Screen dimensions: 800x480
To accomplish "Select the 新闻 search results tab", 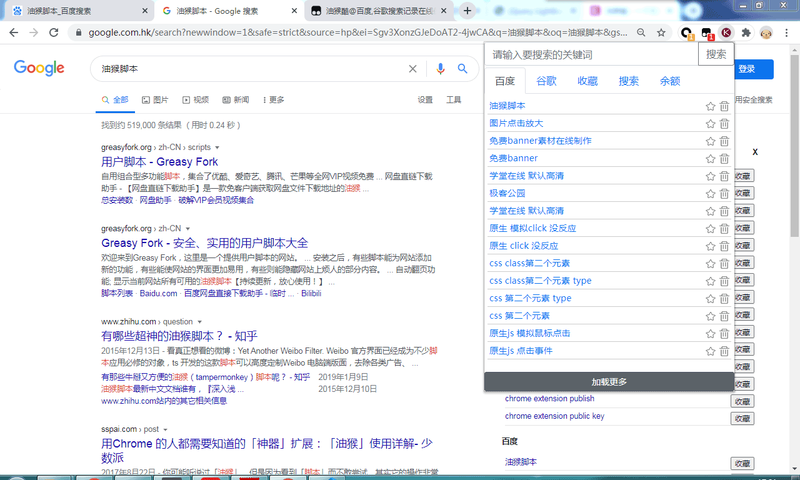I will tap(236, 100).
